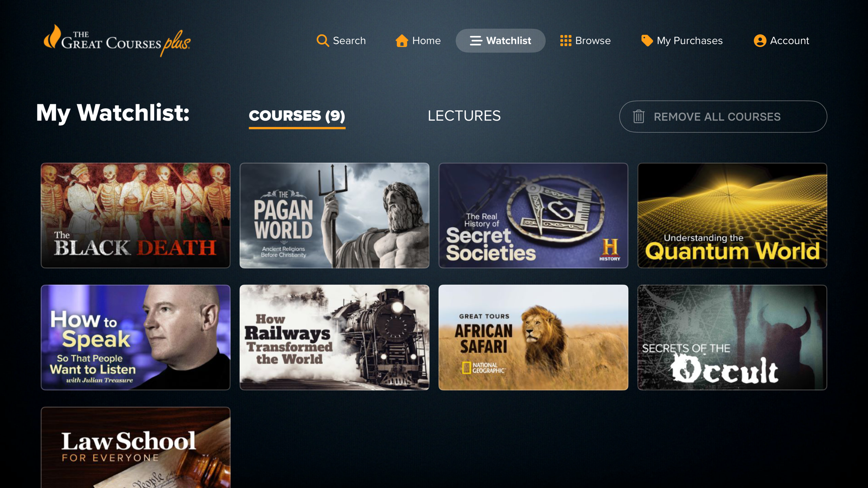Open Understanding the Quantum World course
This screenshot has height=488, width=868.
point(732,216)
